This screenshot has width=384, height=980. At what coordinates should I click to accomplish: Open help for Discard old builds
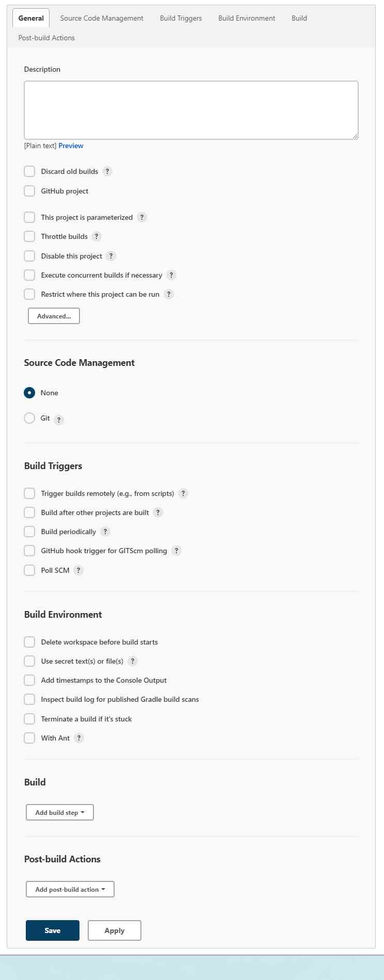click(107, 171)
